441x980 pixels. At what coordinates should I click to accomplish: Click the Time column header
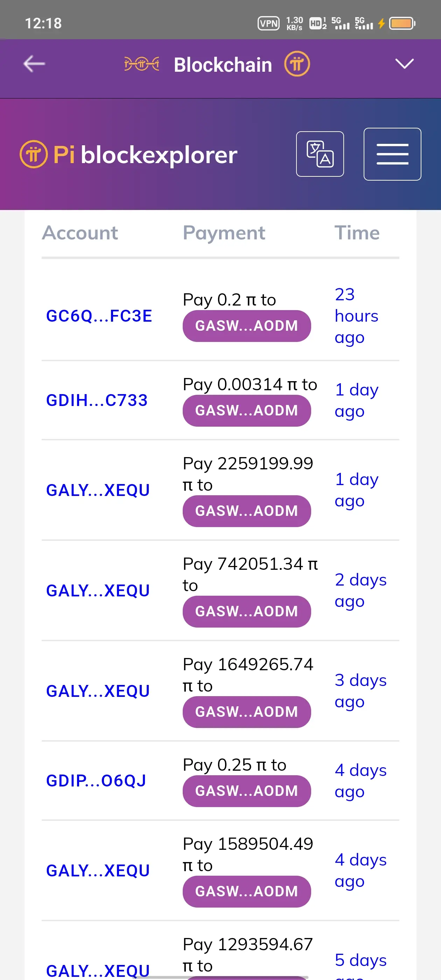pyautogui.click(x=357, y=233)
